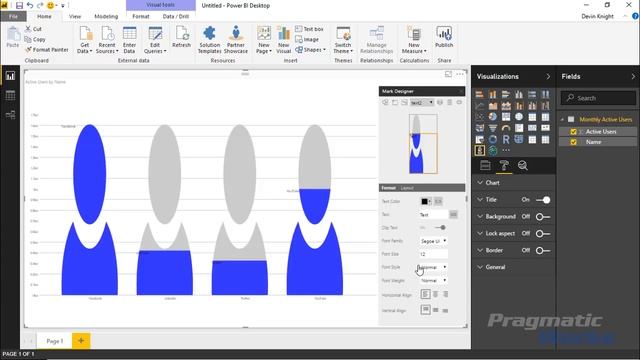This screenshot has width=640, height=360.
Task: Switch to the Format ribbon tab
Action: pos(141,16)
